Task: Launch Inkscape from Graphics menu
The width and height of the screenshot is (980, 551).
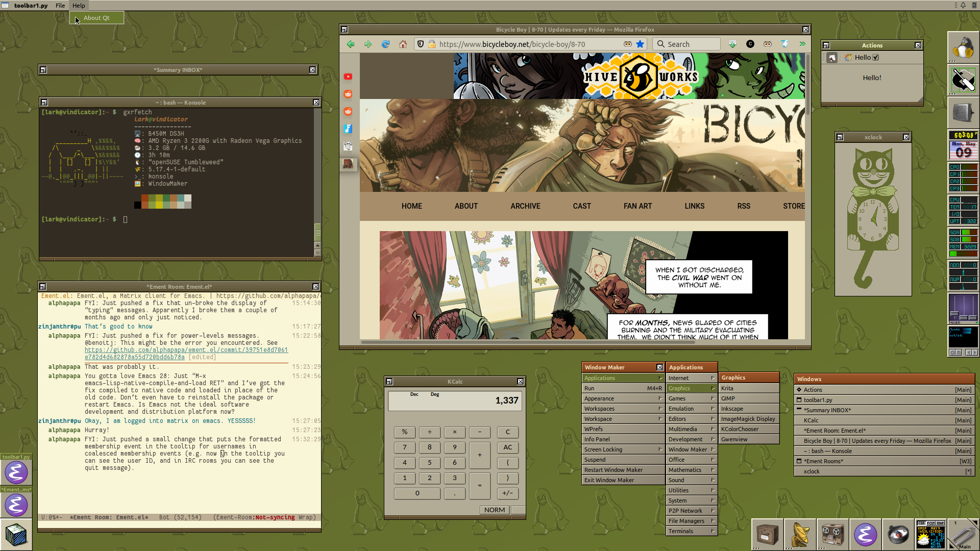Action: pyautogui.click(x=749, y=409)
